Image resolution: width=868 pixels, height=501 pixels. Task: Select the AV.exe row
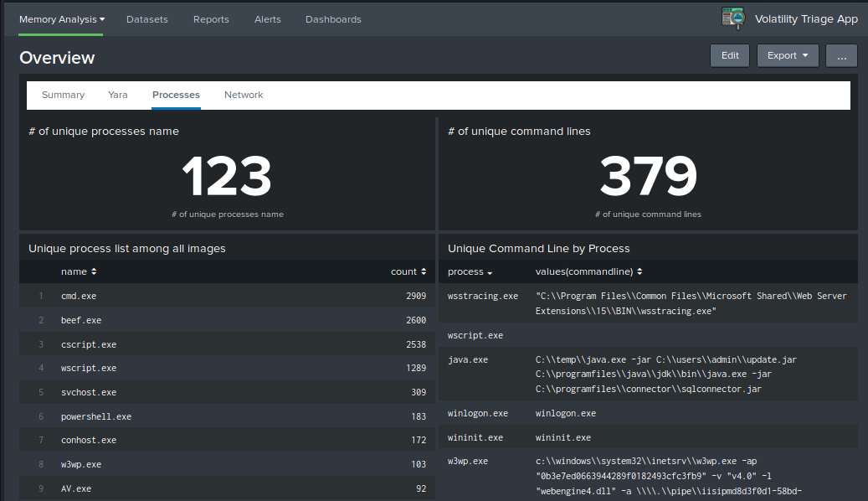pos(227,488)
